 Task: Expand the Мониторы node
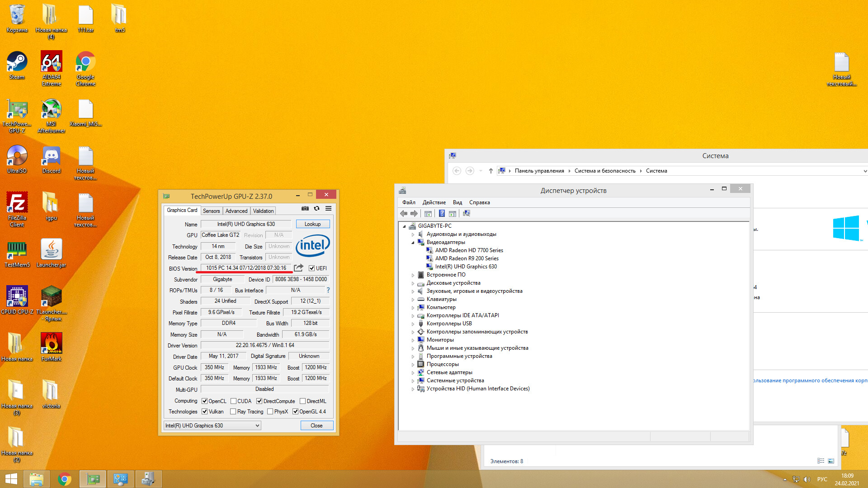click(x=413, y=340)
